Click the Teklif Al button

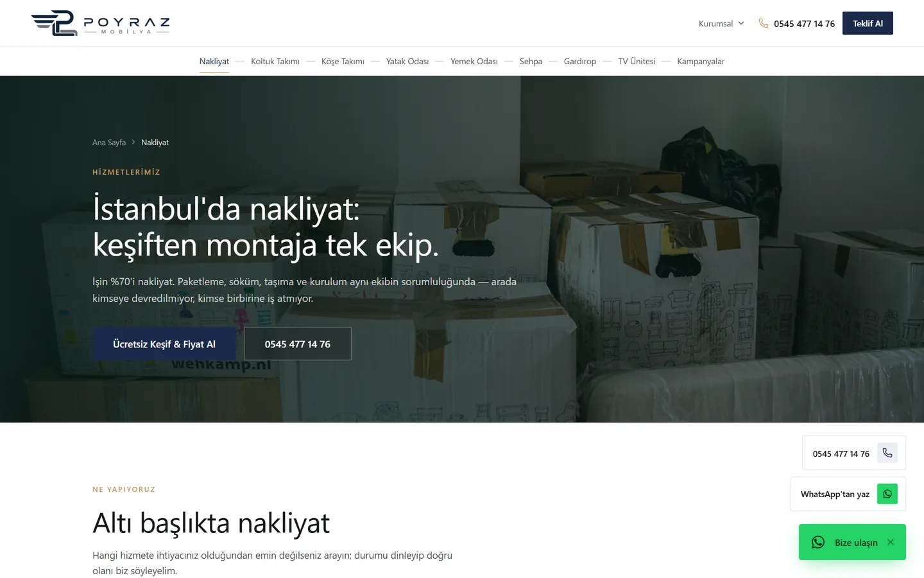coord(868,23)
